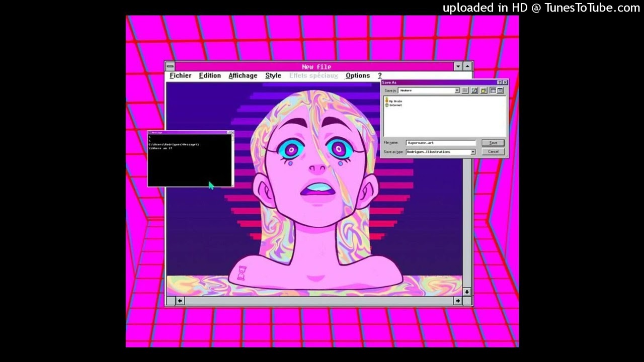Minimize the New file window with down arrow

tap(458, 66)
